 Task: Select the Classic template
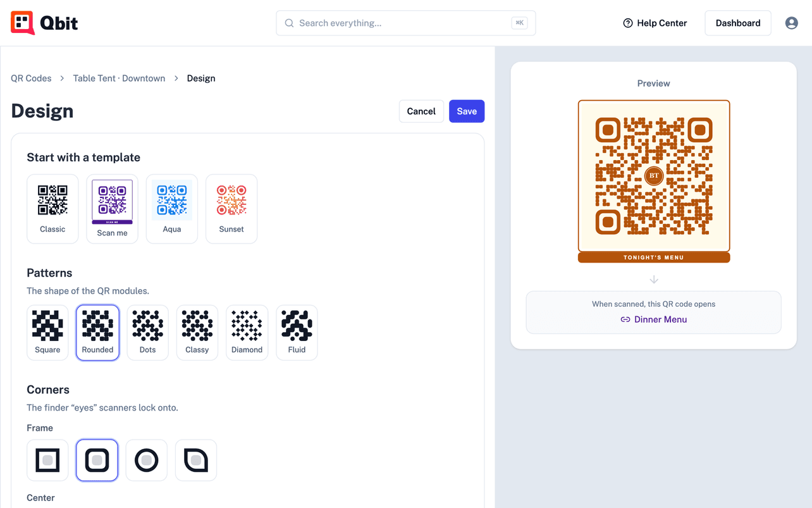pos(52,209)
